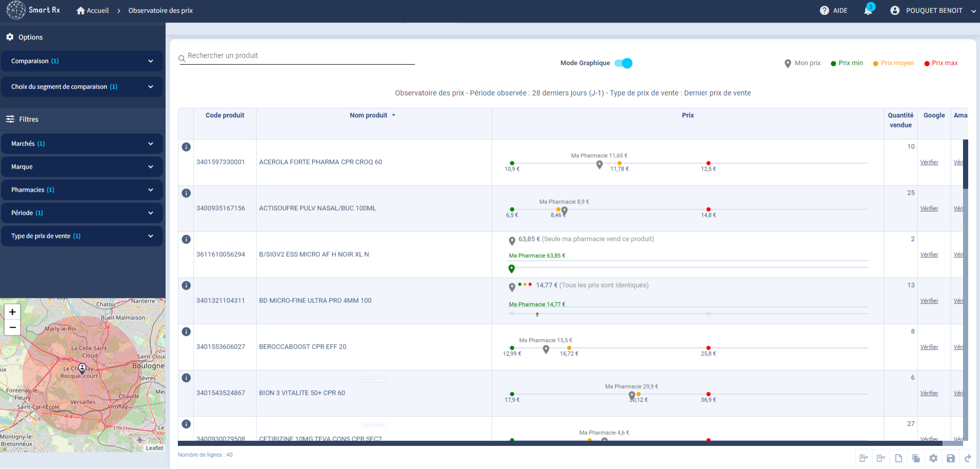Click Observatoire des prix breadcrumb
This screenshot has width=980, height=469.
(x=160, y=11)
